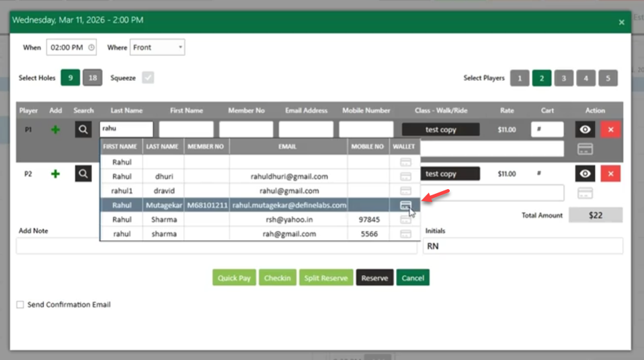Click the Reserve button
This screenshot has height=360, width=644.
click(x=374, y=278)
